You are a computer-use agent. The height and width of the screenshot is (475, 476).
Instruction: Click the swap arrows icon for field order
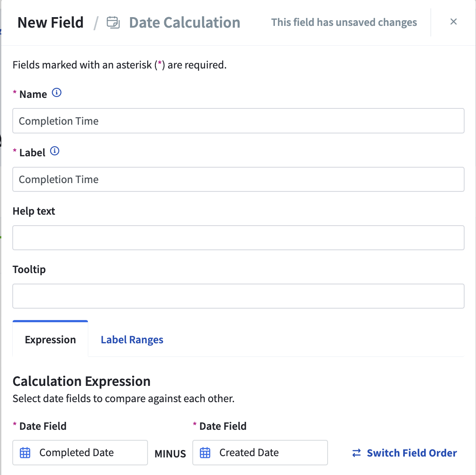click(357, 453)
